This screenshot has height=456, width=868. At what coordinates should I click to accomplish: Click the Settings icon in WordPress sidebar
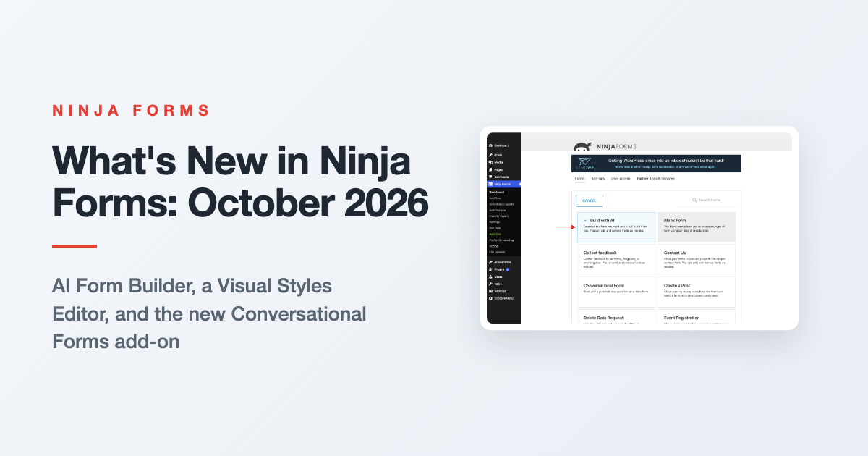point(490,291)
